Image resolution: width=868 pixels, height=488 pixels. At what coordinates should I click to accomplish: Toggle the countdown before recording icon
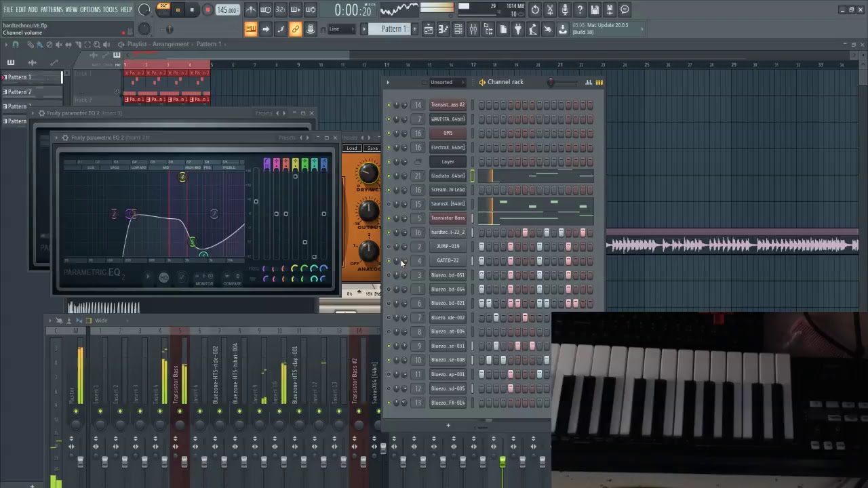tap(281, 9)
